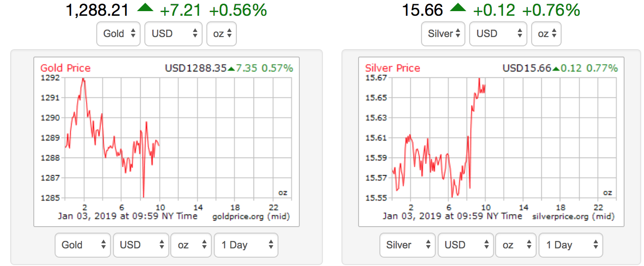Open the top-right USD currency dropdown
This screenshot has width=644, height=266.
[x=498, y=34]
